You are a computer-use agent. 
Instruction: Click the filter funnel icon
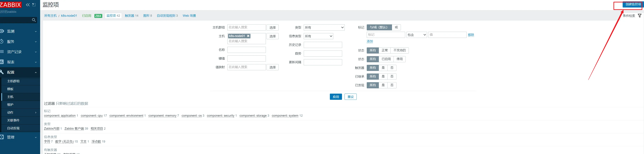coord(639,16)
